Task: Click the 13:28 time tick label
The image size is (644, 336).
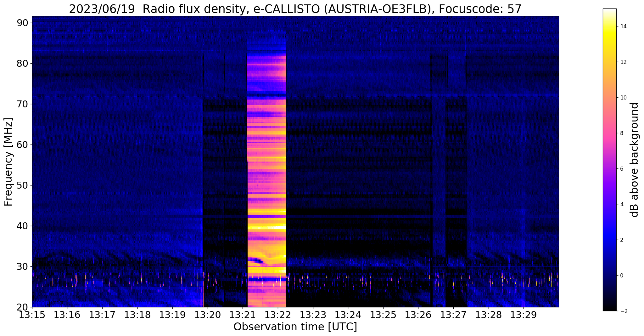Action: point(489,315)
